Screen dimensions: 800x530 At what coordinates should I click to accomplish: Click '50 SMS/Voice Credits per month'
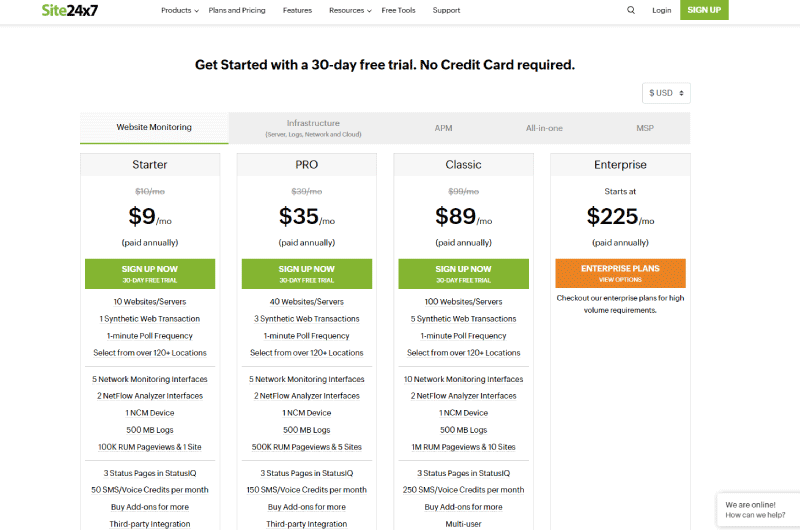click(x=150, y=490)
